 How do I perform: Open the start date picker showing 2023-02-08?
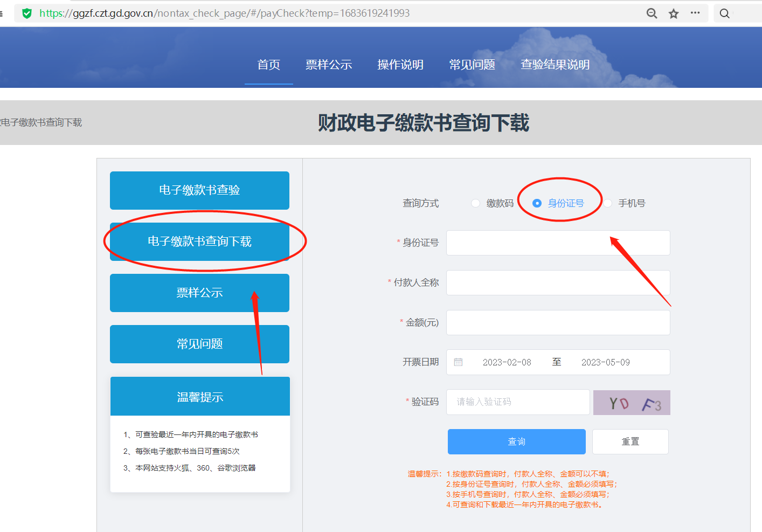coord(507,362)
